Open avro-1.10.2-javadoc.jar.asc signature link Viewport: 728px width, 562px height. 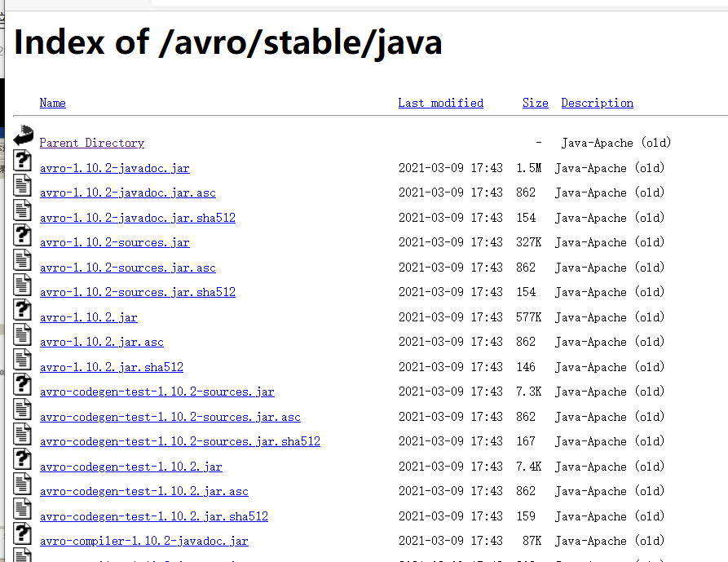pyautogui.click(x=128, y=192)
